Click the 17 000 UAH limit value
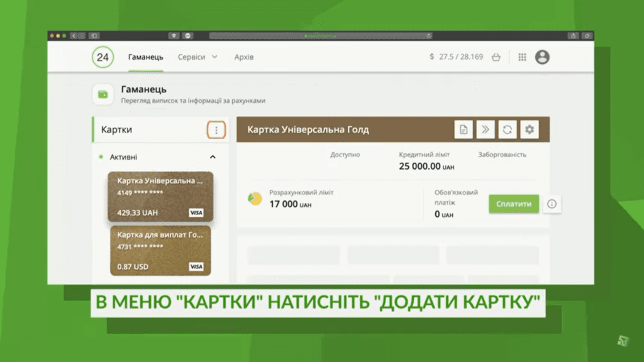The height and width of the screenshot is (362, 644). tap(290, 204)
